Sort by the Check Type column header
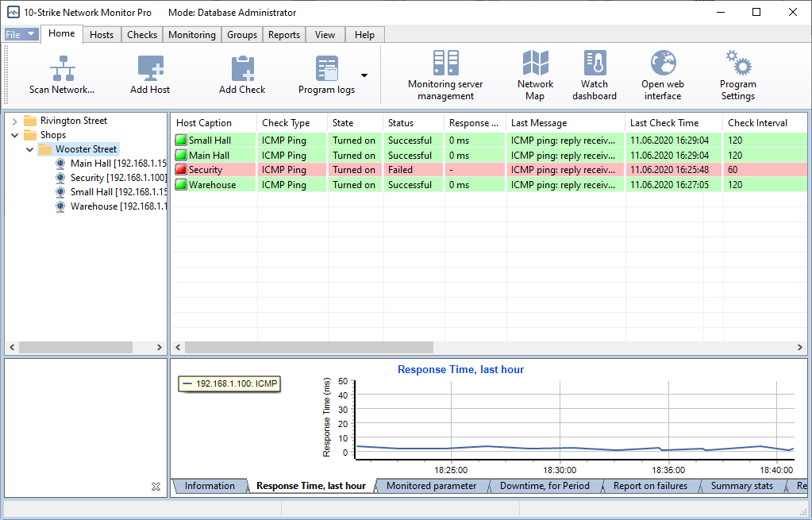The image size is (812, 520). tap(292, 123)
